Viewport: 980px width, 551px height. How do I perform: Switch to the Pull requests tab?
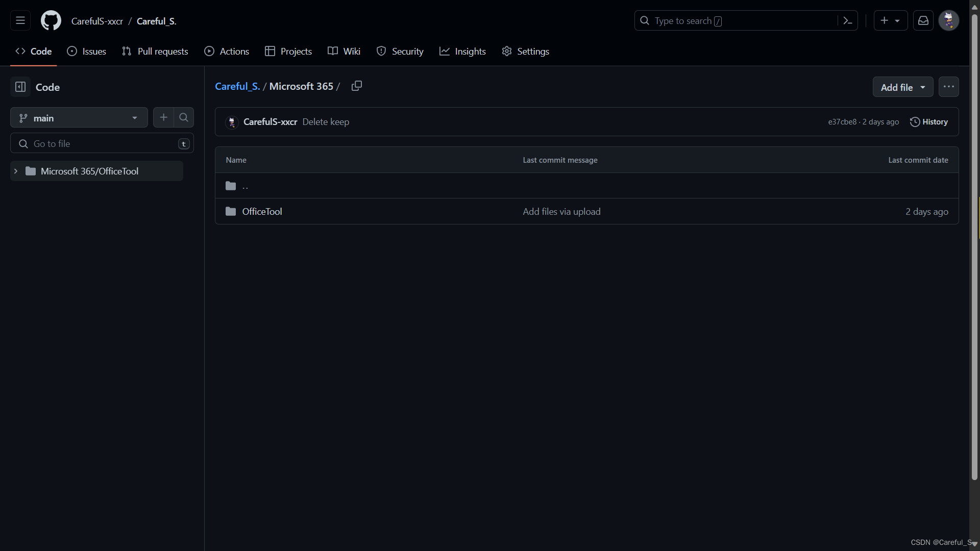[x=155, y=52]
